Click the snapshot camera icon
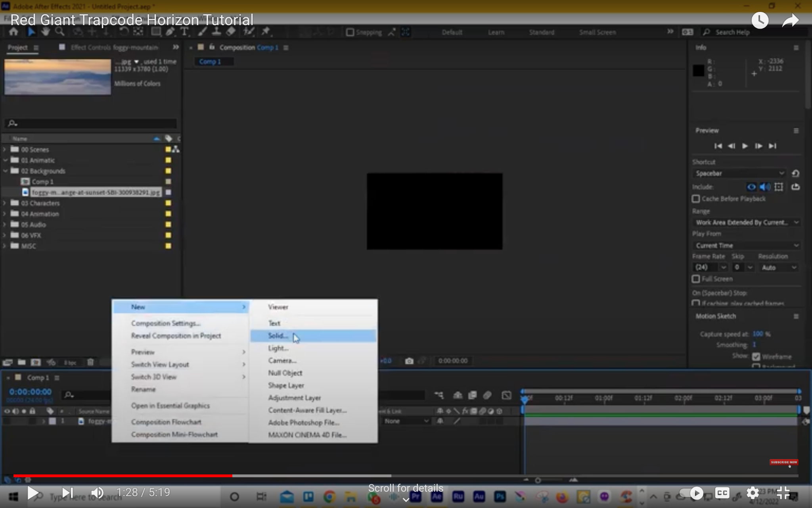812x508 pixels. (409, 361)
